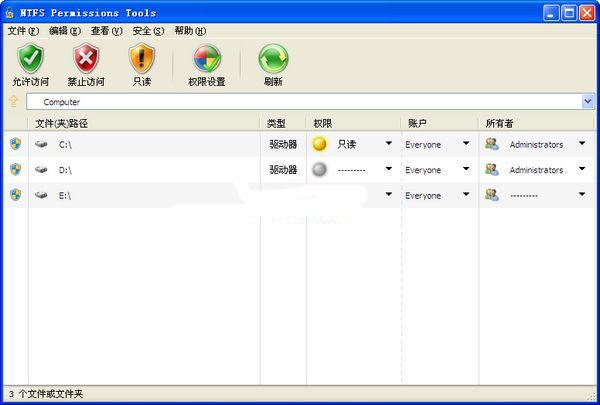Open permission dropdown arrow for E:\ row
Viewport: 600px width, 405px height.
[x=389, y=194]
